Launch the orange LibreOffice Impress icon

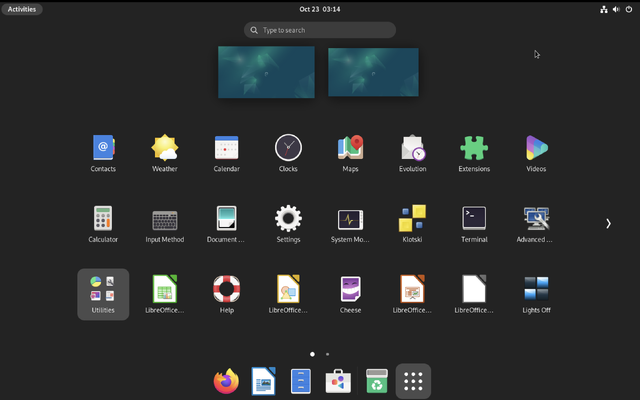pos(412,294)
